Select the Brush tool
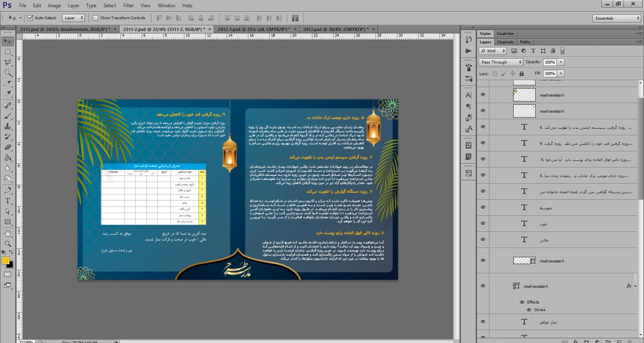This screenshot has height=343, width=644. 8,116
